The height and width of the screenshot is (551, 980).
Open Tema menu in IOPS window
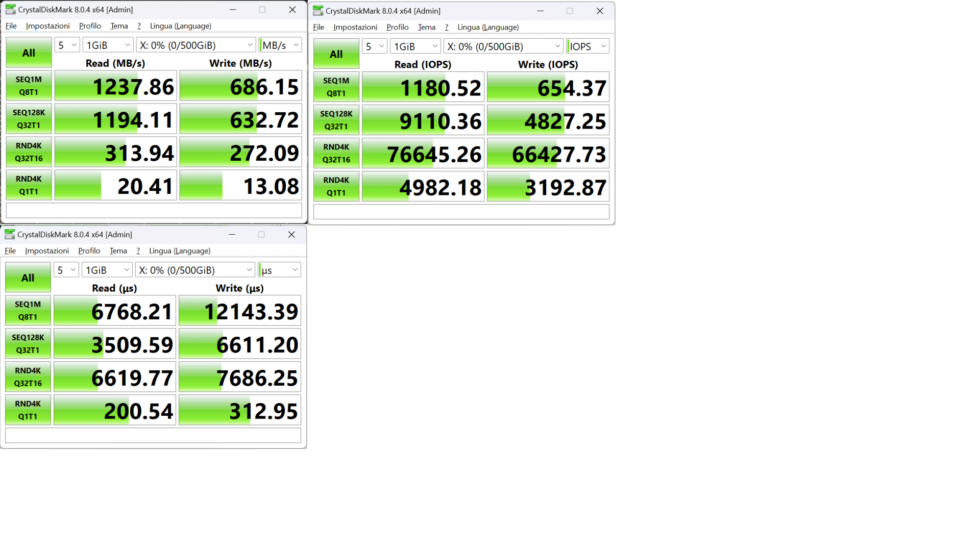427,27
